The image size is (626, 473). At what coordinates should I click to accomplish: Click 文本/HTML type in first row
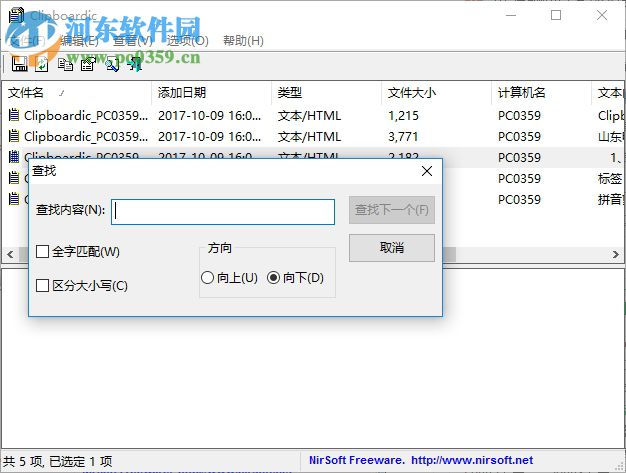309,115
